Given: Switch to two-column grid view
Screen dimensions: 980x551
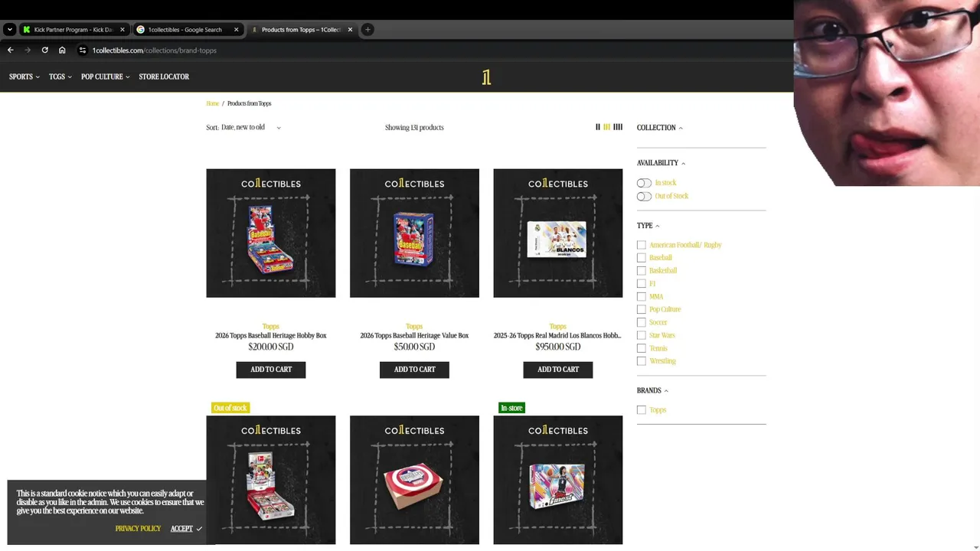Looking at the screenshot, I should click(598, 127).
